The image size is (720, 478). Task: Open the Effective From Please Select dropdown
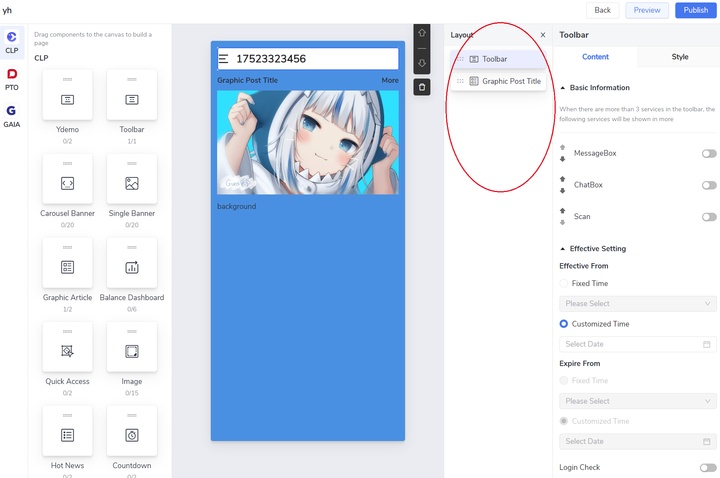638,304
